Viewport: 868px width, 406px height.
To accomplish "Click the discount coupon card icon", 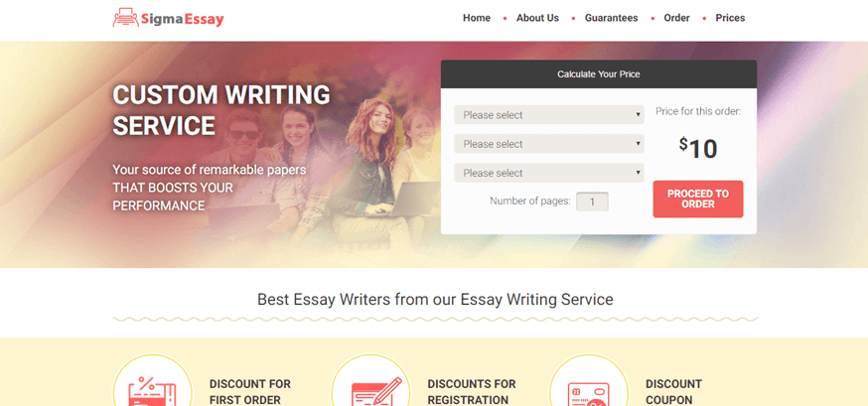I will coord(589,393).
